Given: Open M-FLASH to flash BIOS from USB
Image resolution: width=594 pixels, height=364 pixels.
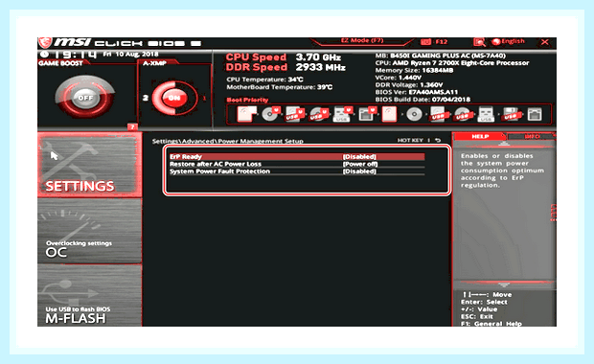Looking at the screenshot, I should (90, 295).
